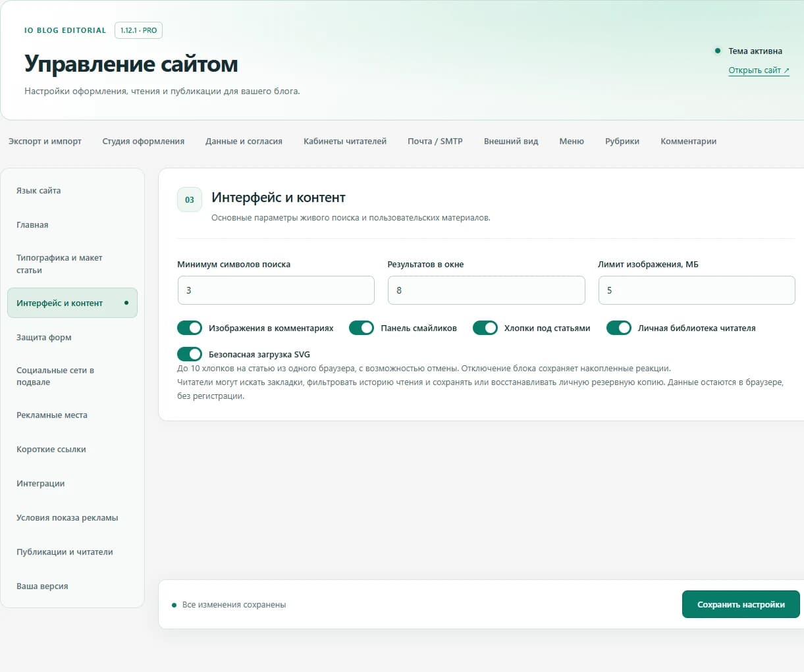Toggle Изображения в комментариях switch
Viewport: 804px width, 672px height.
pos(190,328)
